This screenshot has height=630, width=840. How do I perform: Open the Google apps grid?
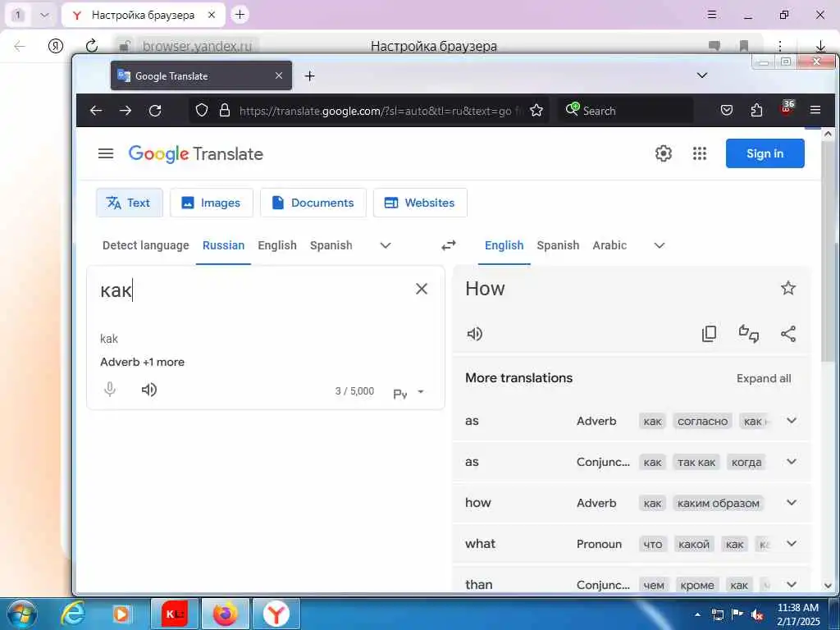point(700,153)
